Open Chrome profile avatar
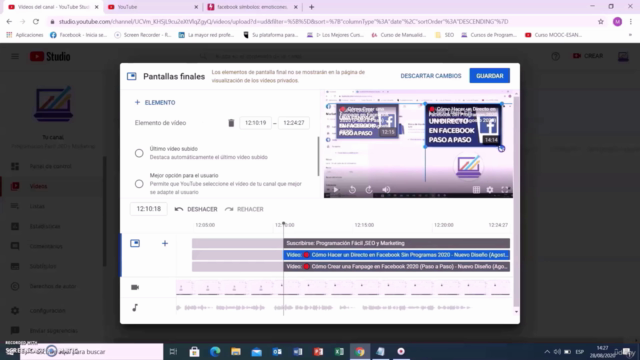 (x=617, y=22)
